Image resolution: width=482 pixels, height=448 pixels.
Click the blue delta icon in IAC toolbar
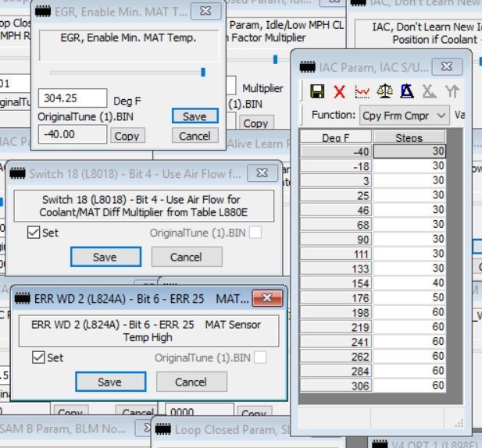[x=406, y=92]
